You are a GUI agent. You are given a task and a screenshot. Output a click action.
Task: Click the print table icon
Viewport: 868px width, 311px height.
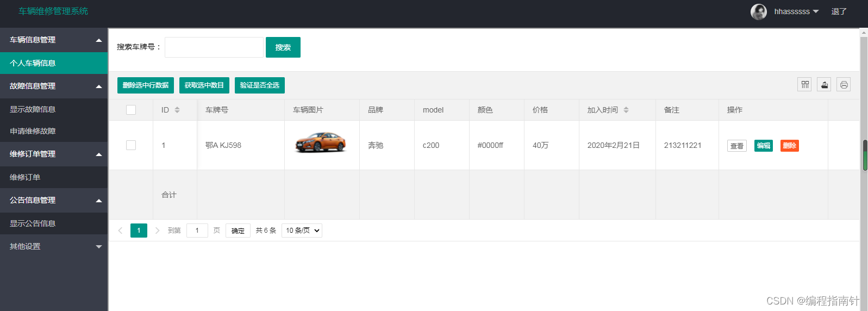coord(844,85)
